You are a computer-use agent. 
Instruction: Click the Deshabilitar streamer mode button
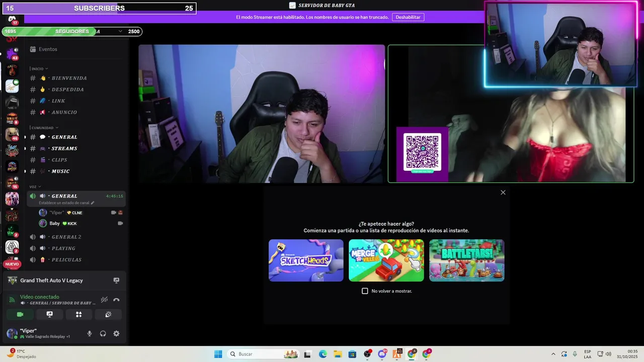pyautogui.click(x=408, y=17)
